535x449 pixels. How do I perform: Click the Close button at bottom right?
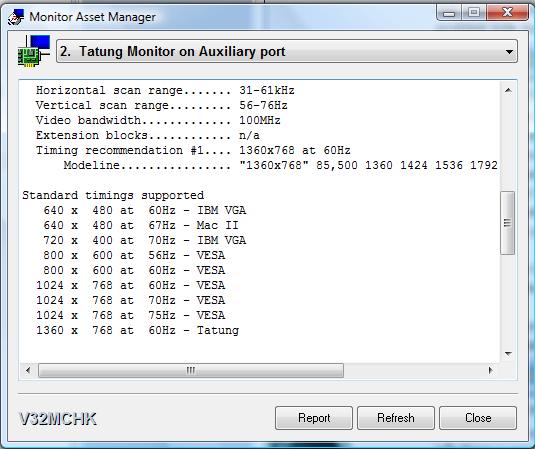(478, 418)
